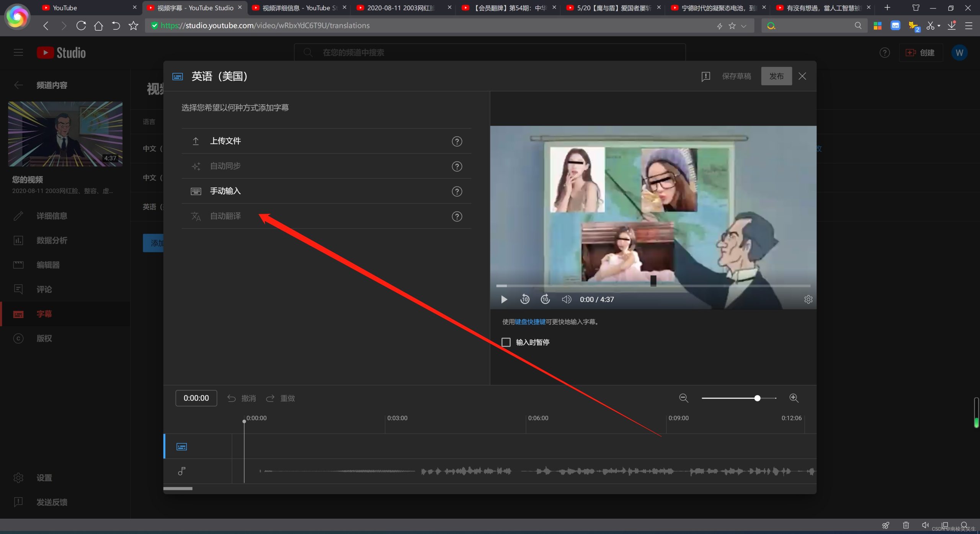Reload the browser page
Viewport: 980px width, 534px height.
[x=81, y=26]
